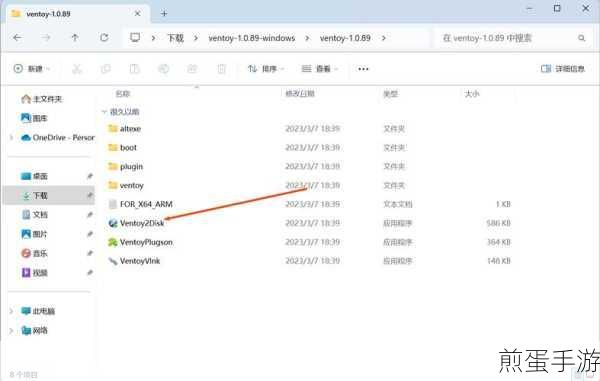This screenshot has width=600, height=381.
Task: Sort by 名称 Name column header
Action: (x=123, y=94)
